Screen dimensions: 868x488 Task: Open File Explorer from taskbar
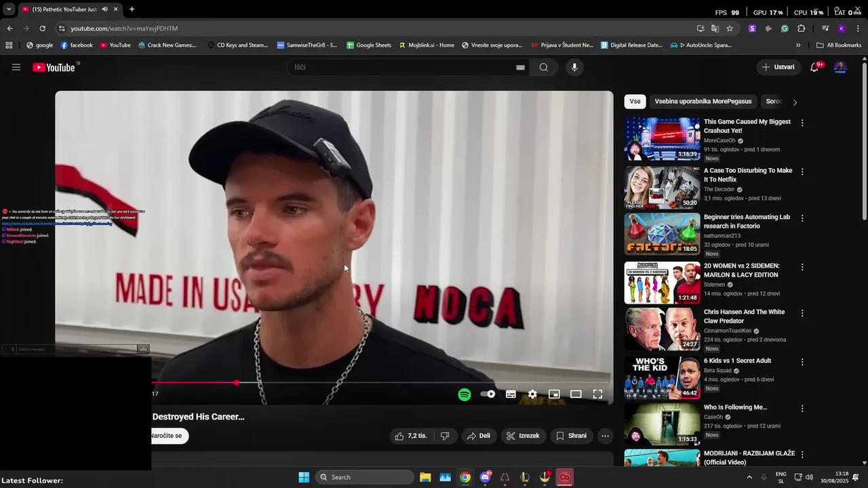click(x=425, y=477)
